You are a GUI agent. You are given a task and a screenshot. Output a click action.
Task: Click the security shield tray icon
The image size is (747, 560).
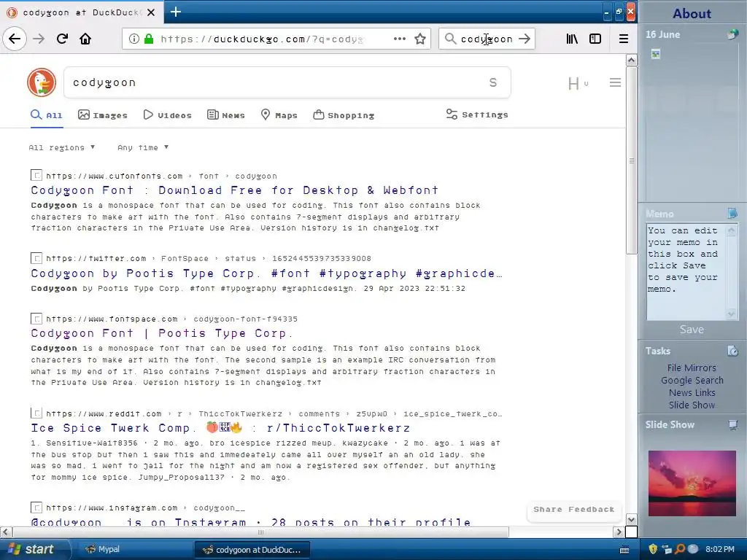653,549
